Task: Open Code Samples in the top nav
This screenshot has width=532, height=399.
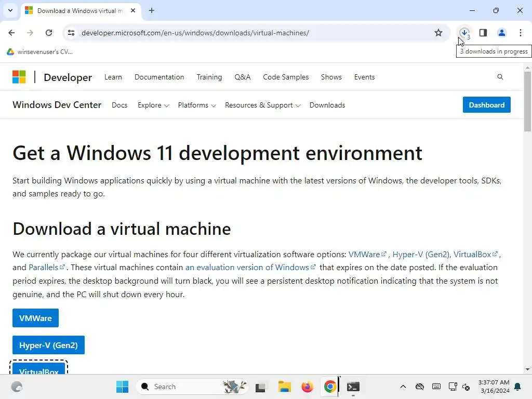Action: click(286, 77)
